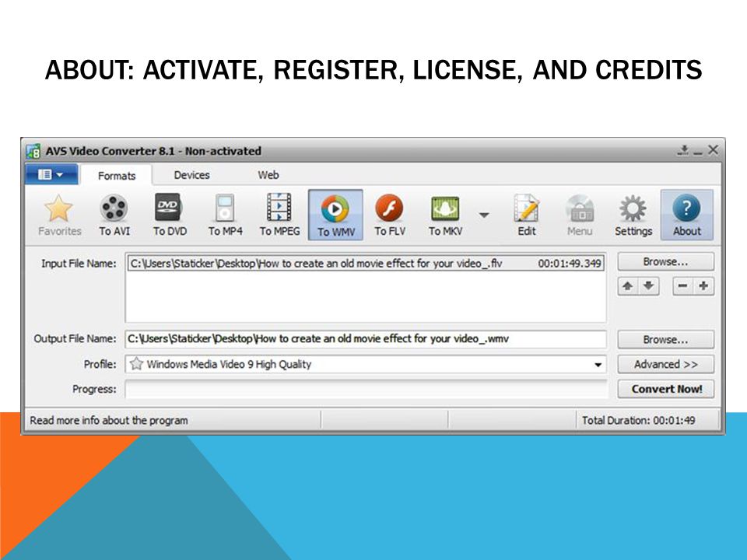Select the To FLV format
Image resolution: width=747 pixels, height=560 pixels.
pos(390,215)
